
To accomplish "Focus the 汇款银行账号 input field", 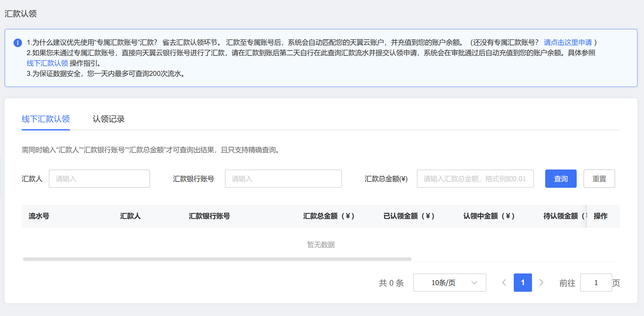I will 283,179.
